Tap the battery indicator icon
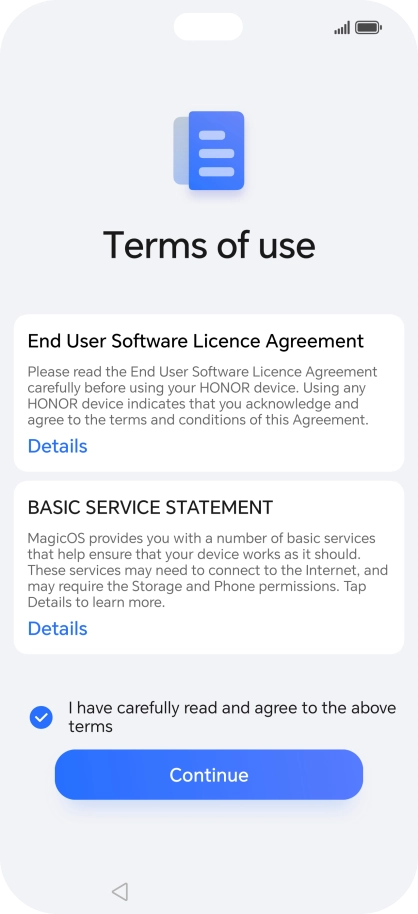 [368, 27]
